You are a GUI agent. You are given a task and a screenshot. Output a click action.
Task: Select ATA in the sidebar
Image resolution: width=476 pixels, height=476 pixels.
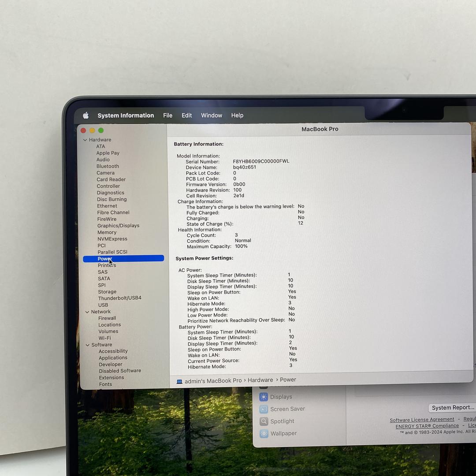tap(100, 146)
